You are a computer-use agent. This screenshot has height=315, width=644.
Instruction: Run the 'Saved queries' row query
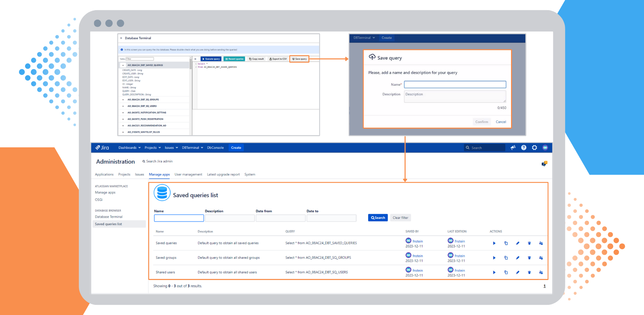pyautogui.click(x=494, y=243)
